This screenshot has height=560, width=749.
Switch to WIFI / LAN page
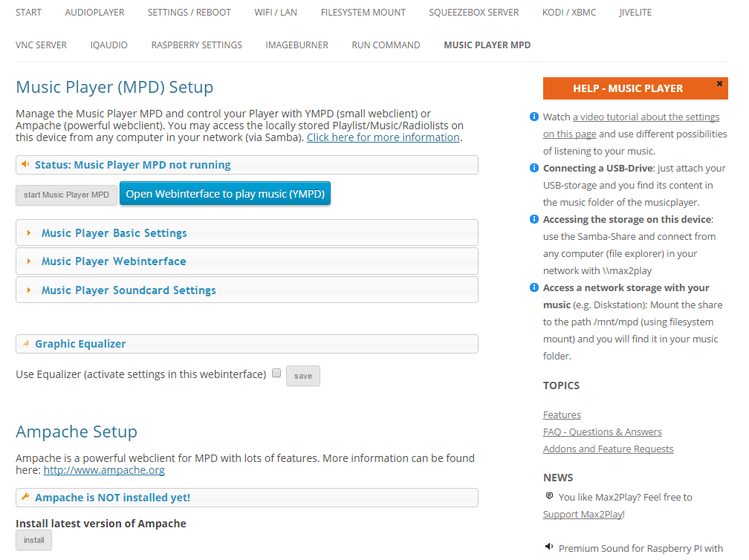[x=276, y=13]
